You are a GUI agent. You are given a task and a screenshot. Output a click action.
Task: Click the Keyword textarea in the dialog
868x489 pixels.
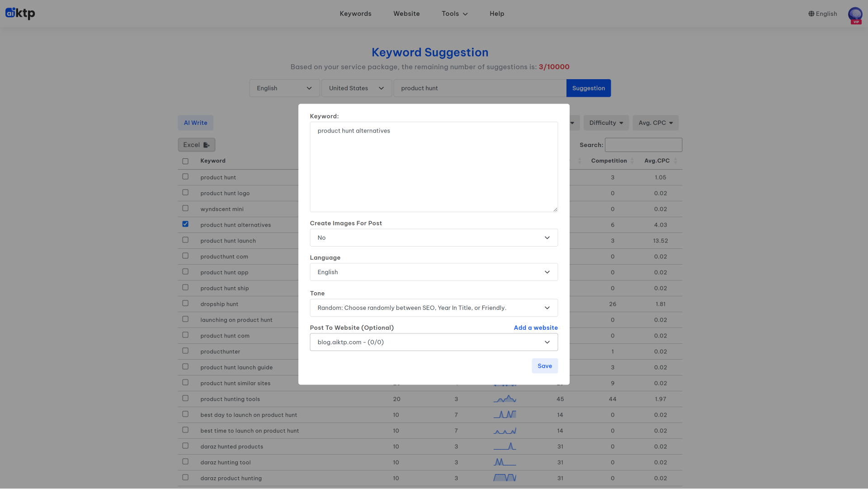434,167
